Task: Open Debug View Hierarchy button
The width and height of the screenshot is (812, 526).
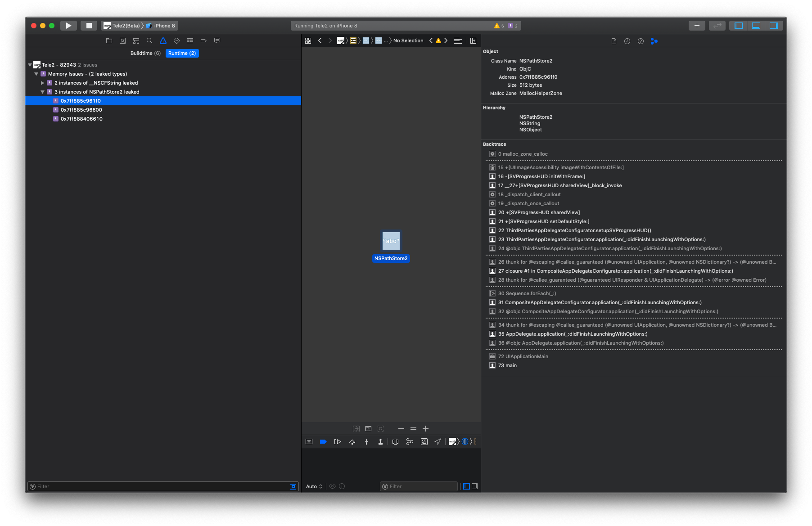Action: coord(395,442)
